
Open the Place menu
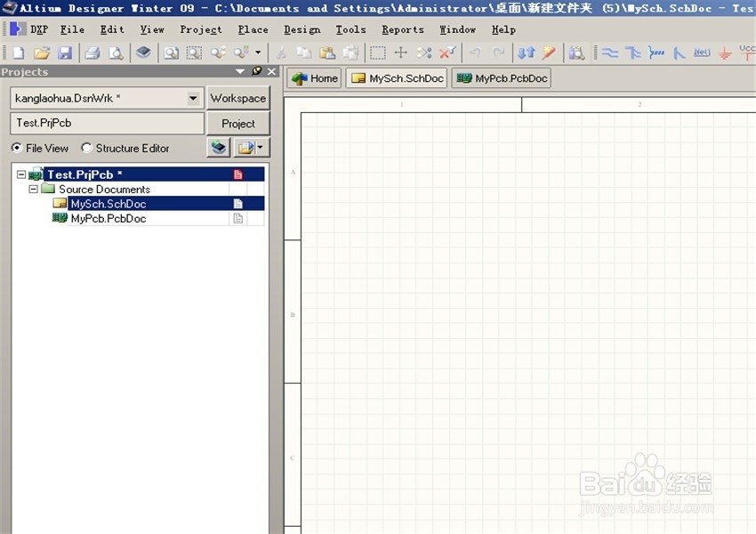coord(253,30)
